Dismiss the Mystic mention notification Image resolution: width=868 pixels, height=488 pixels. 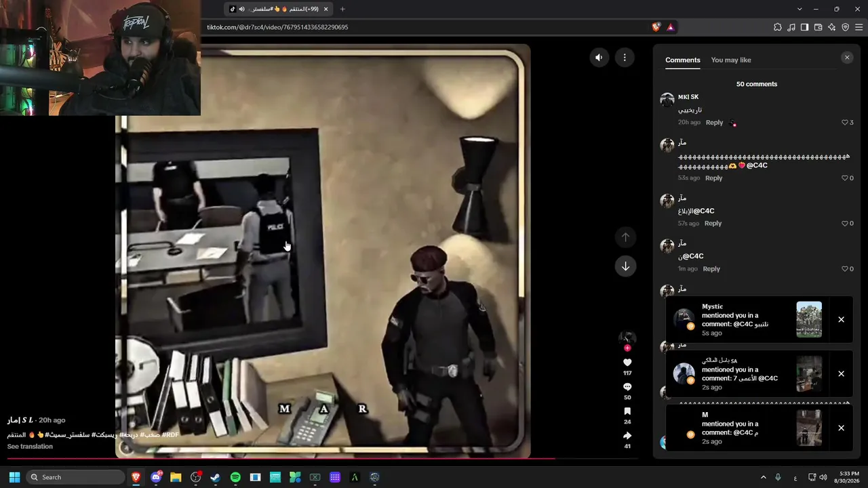[841, 320]
